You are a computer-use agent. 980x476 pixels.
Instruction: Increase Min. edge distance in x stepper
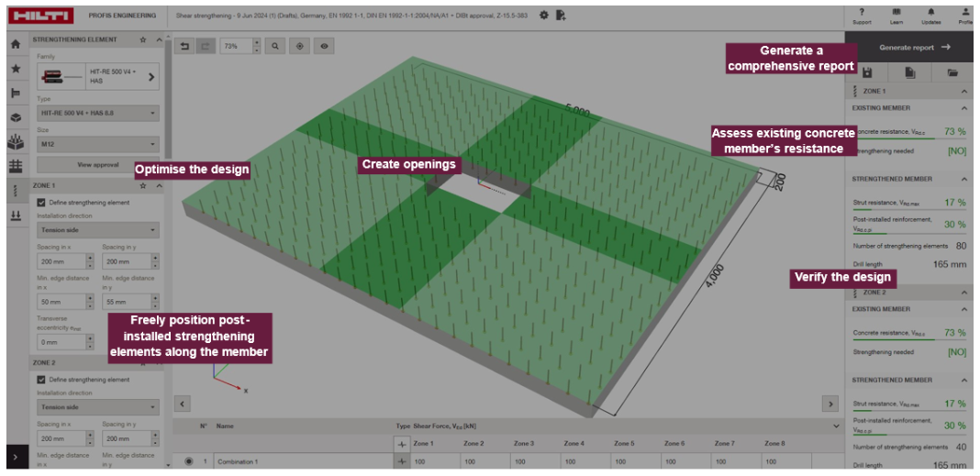pos(89,298)
